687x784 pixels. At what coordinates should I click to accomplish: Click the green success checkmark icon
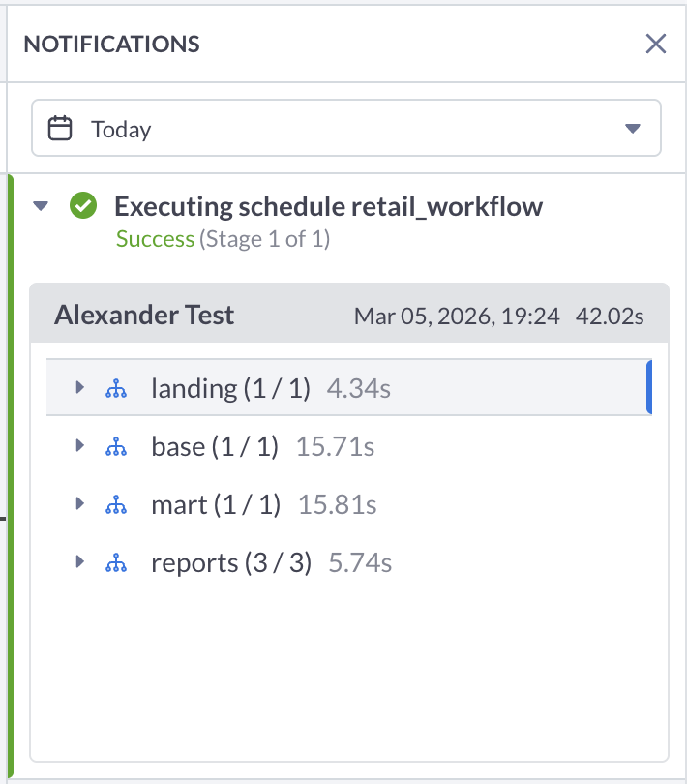pyautogui.click(x=83, y=206)
